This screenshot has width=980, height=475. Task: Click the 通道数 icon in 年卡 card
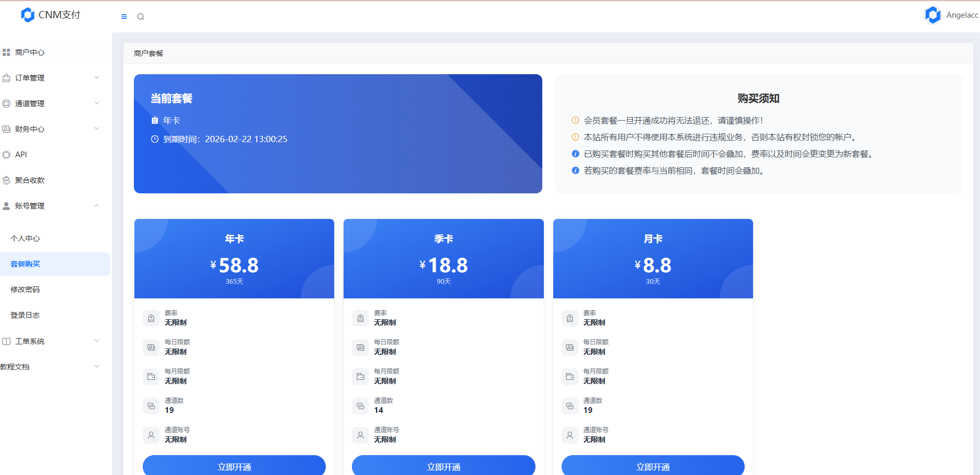[x=151, y=406]
